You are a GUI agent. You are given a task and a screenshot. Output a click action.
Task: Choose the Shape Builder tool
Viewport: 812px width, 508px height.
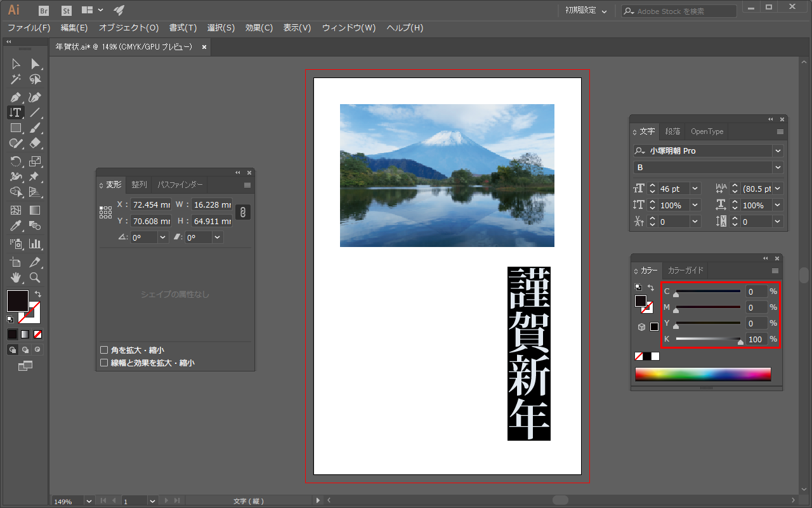pyautogui.click(x=16, y=192)
